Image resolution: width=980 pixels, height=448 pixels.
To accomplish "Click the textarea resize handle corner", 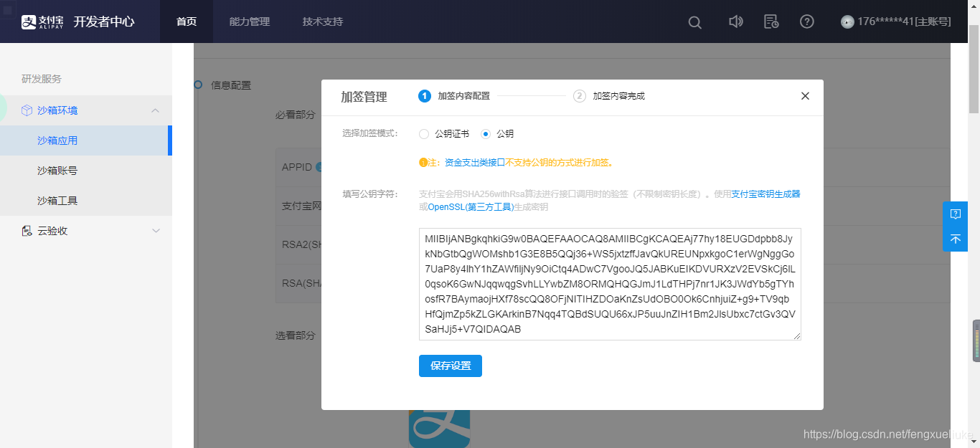I will point(797,336).
